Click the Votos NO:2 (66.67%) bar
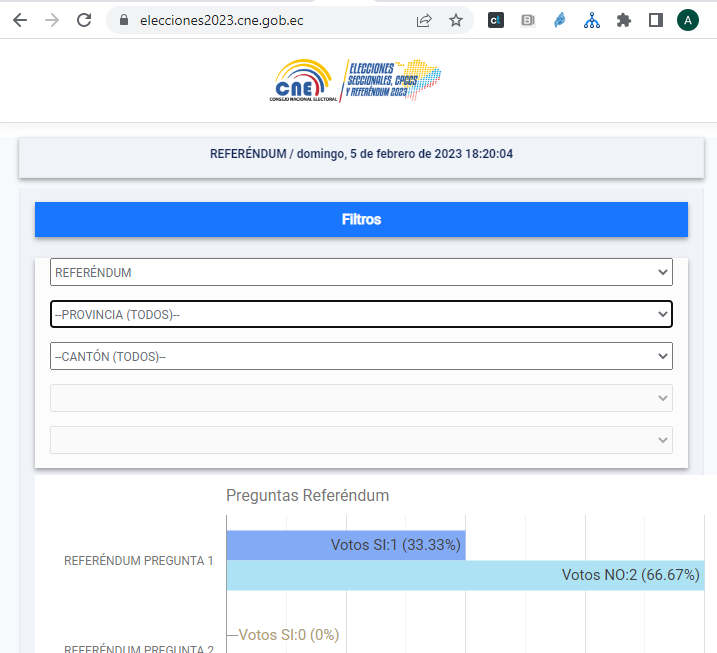717x653 pixels. tap(466, 575)
